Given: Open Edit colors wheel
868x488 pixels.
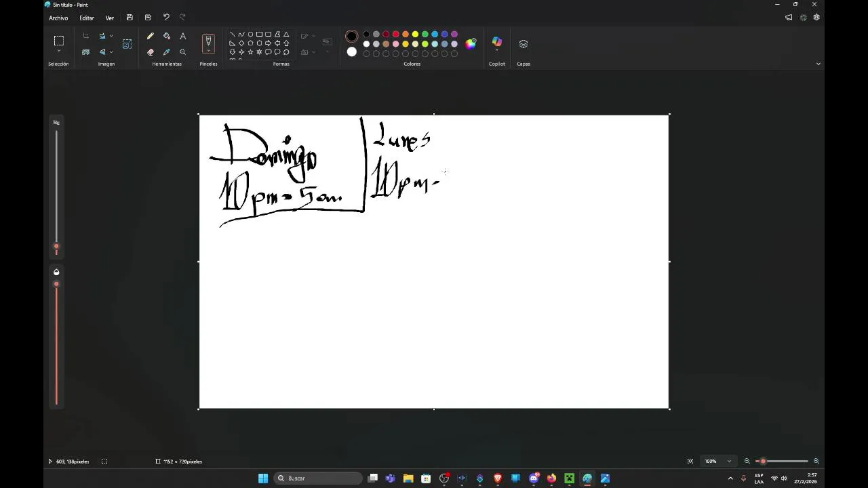Looking at the screenshot, I should 471,43.
